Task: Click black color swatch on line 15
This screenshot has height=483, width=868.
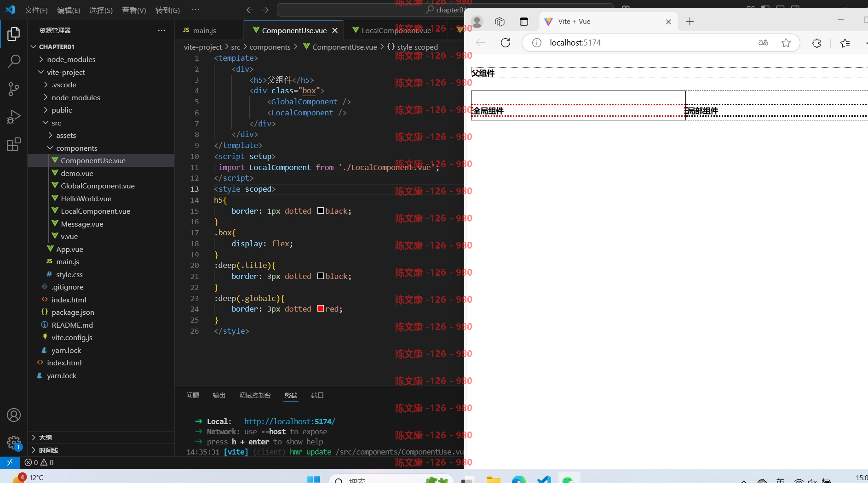Action: pos(321,211)
